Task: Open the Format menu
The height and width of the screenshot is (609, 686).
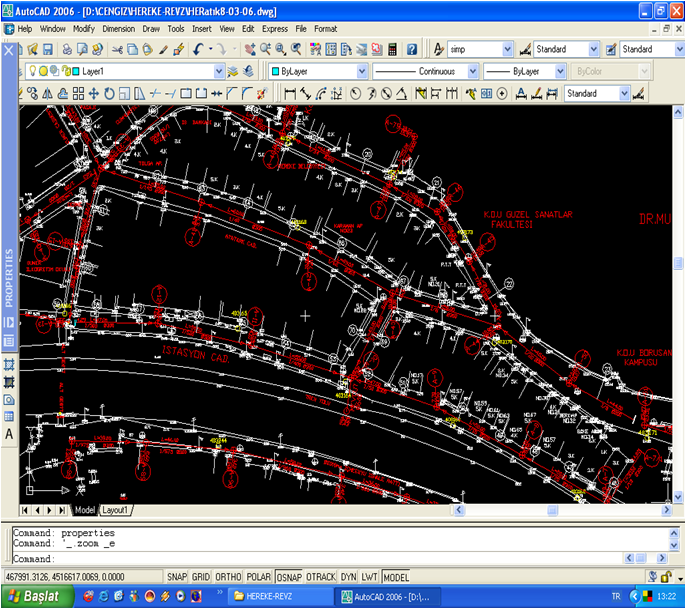Action: [x=326, y=29]
